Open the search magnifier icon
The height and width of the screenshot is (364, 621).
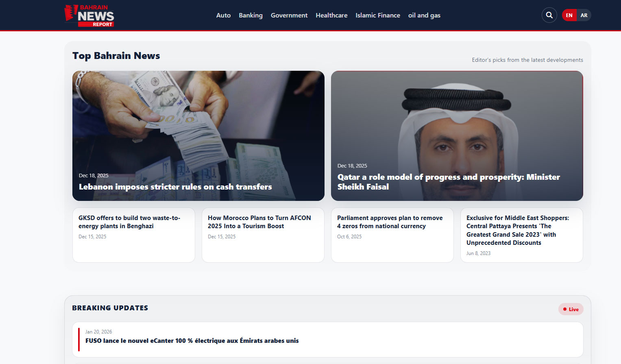coord(549,15)
